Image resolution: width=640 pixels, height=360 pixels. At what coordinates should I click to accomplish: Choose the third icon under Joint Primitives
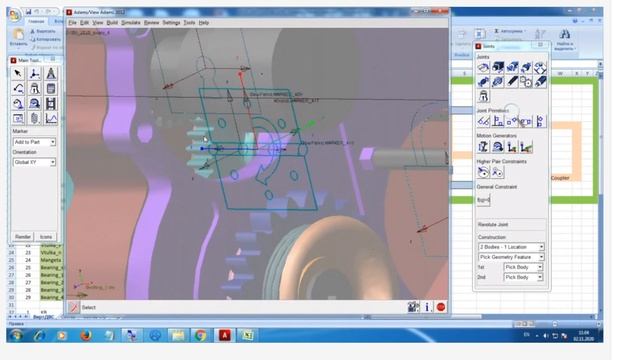tap(512, 121)
